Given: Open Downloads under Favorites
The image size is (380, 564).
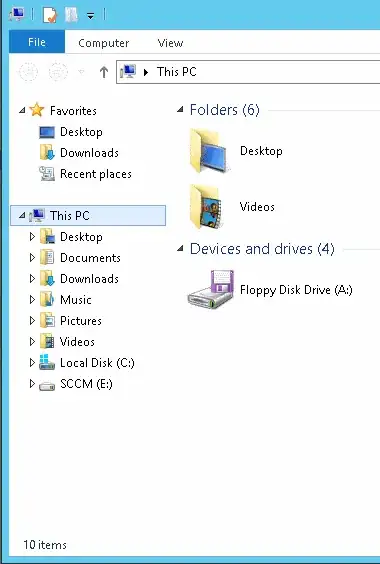Looking at the screenshot, I should 89,153.
